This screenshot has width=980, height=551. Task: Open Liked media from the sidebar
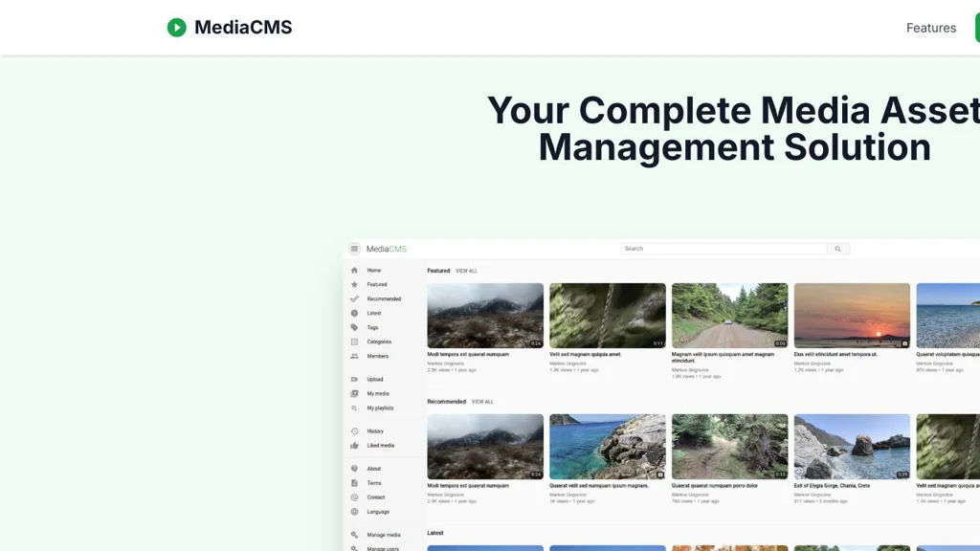click(381, 446)
